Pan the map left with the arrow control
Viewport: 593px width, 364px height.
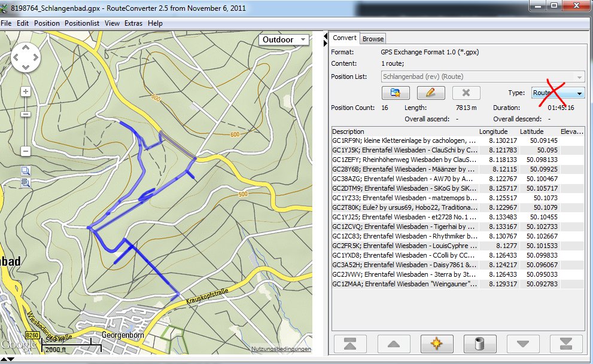(16, 57)
